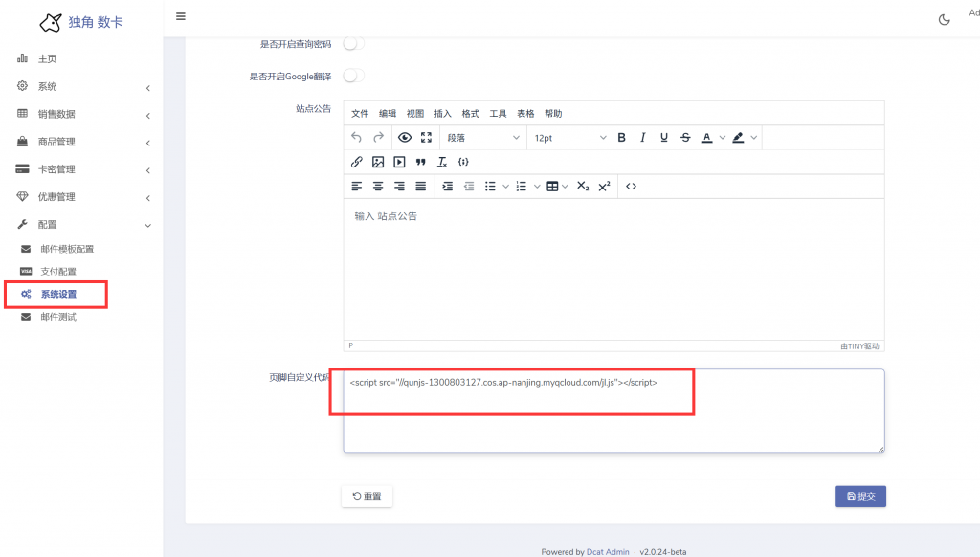Open the 编辑 editor menu
The width and height of the screenshot is (980, 557).
tap(388, 113)
